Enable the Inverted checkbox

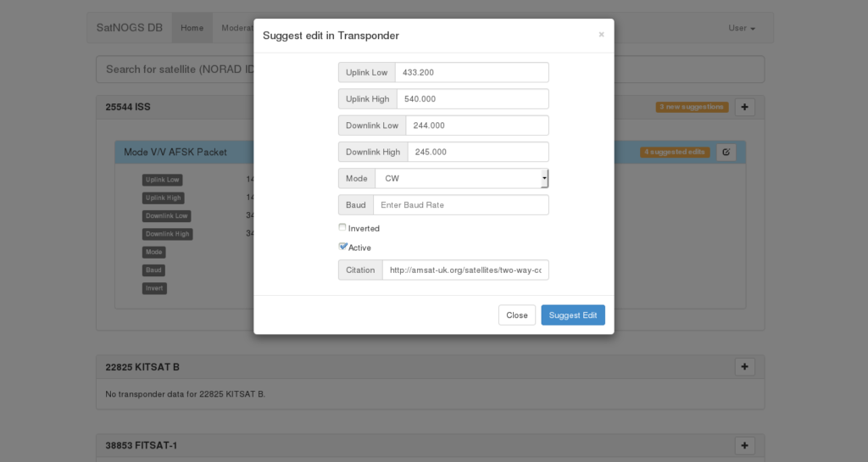point(342,228)
